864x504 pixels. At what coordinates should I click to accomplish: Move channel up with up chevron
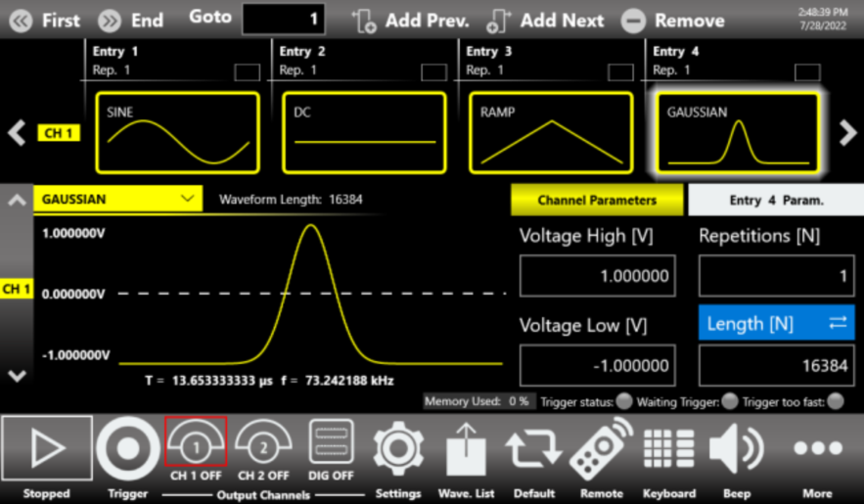17,200
